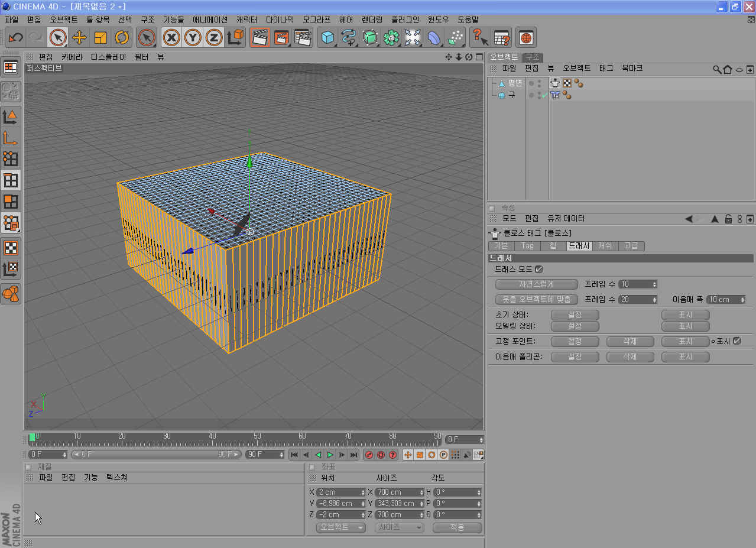Open the deformer (bend) objects icon
Image resolution: width=756 pixels, height=548 pixels.
(434, 38)
